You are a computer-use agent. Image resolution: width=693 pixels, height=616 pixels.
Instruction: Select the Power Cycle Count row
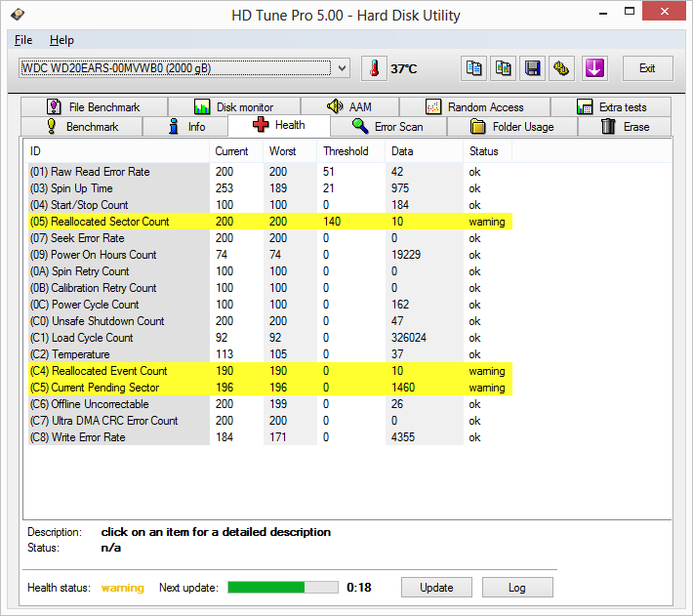[x=270, y=305]
